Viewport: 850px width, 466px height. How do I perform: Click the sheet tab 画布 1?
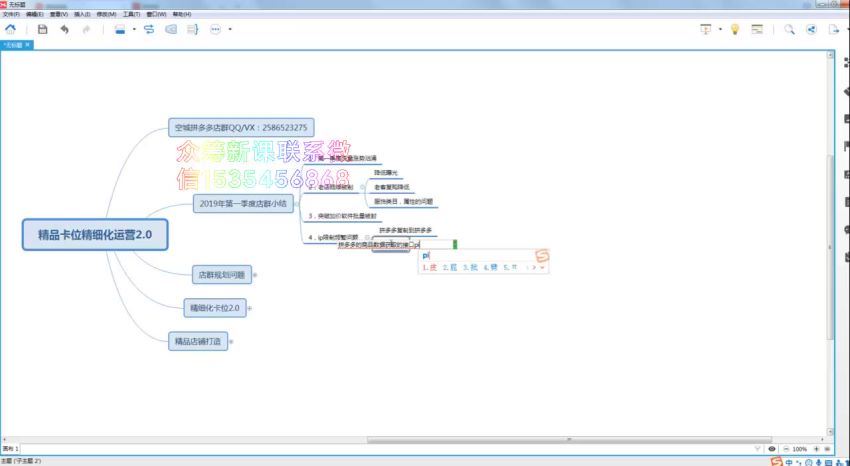tap(11, 449)
